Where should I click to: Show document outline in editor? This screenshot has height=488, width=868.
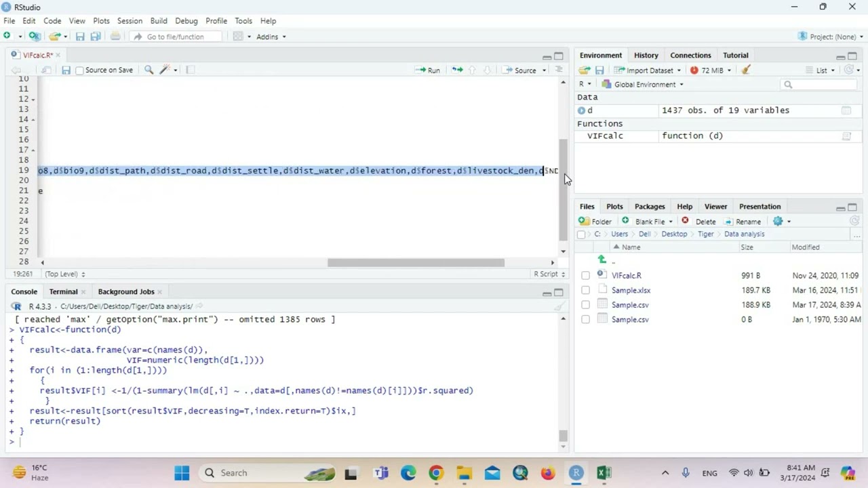[x=559, y=70]
